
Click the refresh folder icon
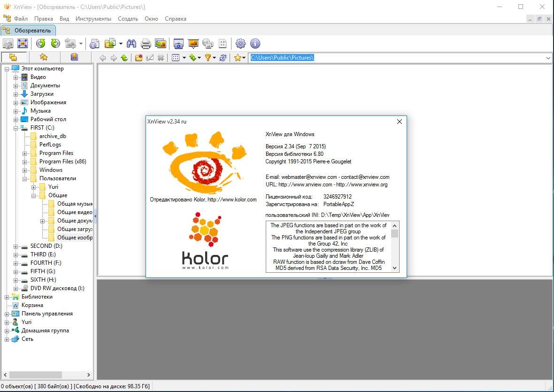tap(223, 58)
